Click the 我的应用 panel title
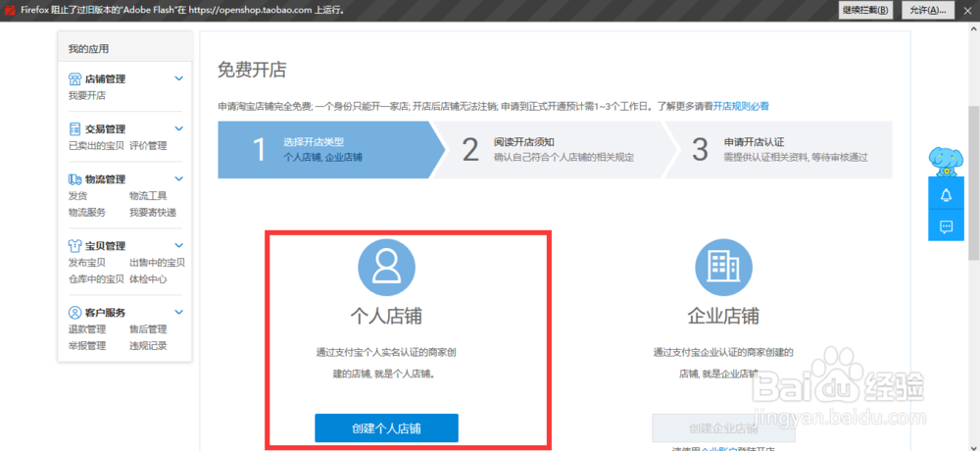 click(x=88, y=48)
